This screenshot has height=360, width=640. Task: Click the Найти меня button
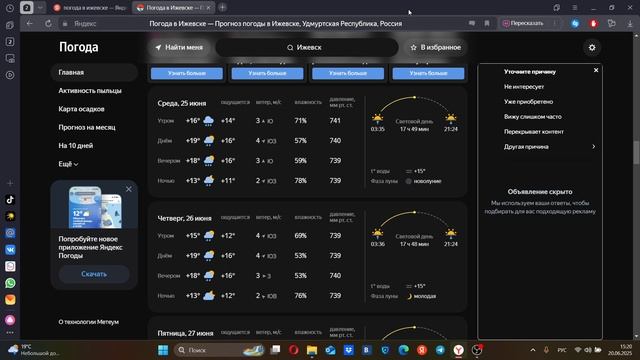[x=179, y=47]
